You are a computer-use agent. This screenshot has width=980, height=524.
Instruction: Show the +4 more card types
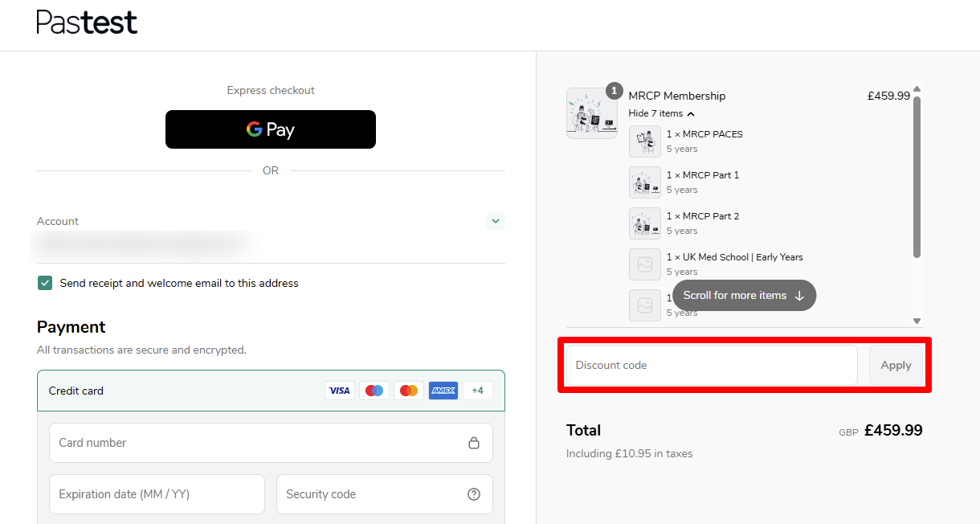[478, 391]
